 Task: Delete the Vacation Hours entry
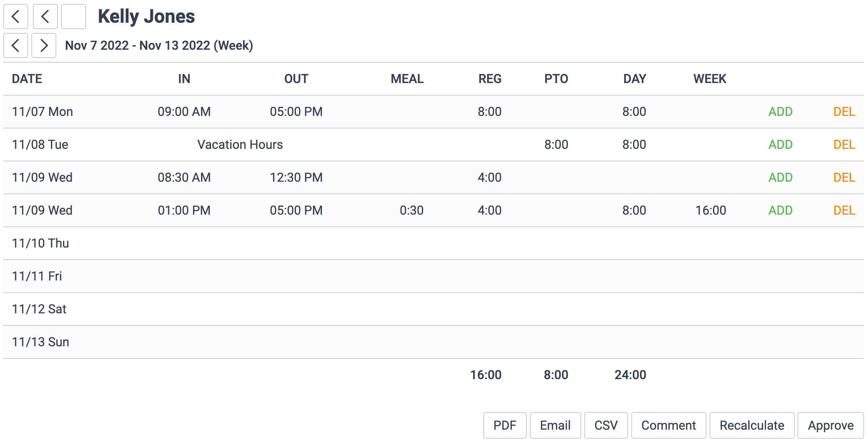(844, 145)
